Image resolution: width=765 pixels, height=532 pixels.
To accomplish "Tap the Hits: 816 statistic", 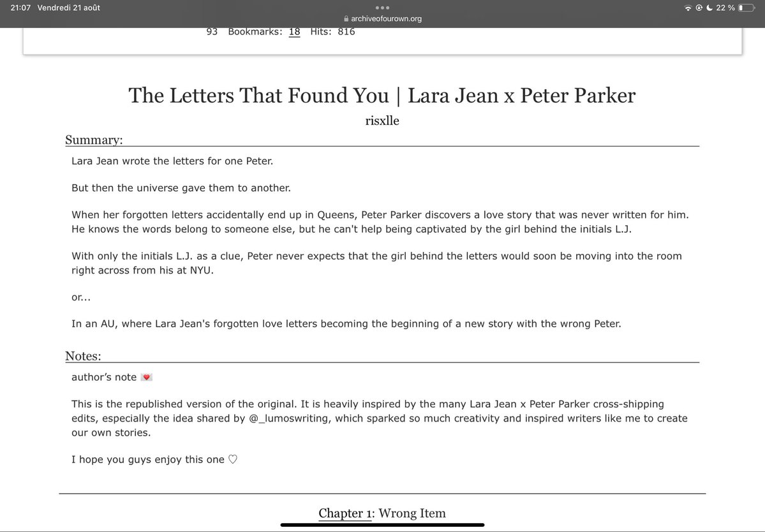I will click(x=333, y=32).
